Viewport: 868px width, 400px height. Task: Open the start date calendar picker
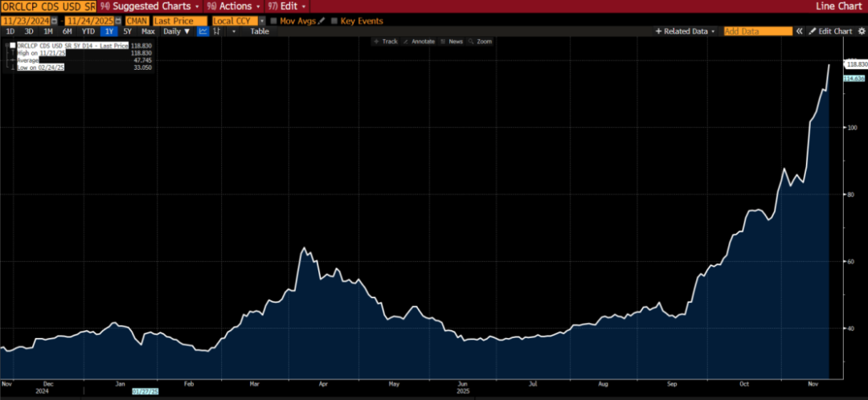(54, 21)
